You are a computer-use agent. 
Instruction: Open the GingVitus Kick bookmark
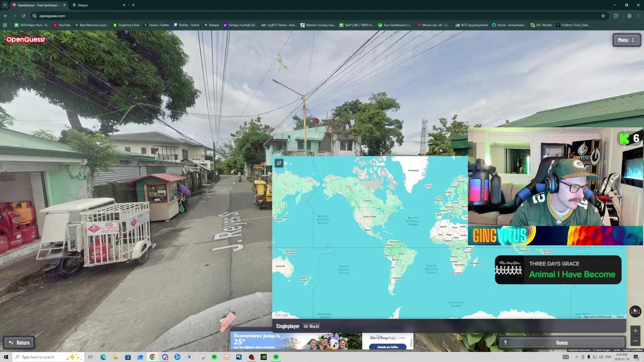(x=126, y=25)
